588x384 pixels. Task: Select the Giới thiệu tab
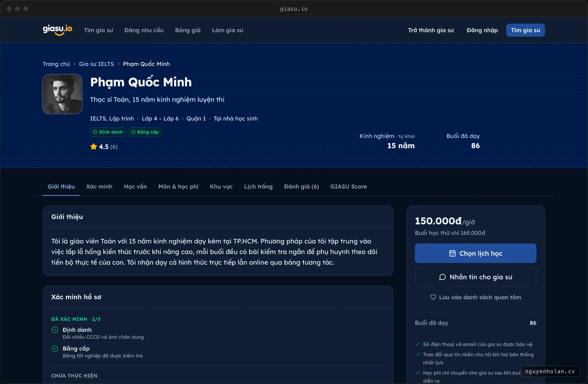[61, 187]
